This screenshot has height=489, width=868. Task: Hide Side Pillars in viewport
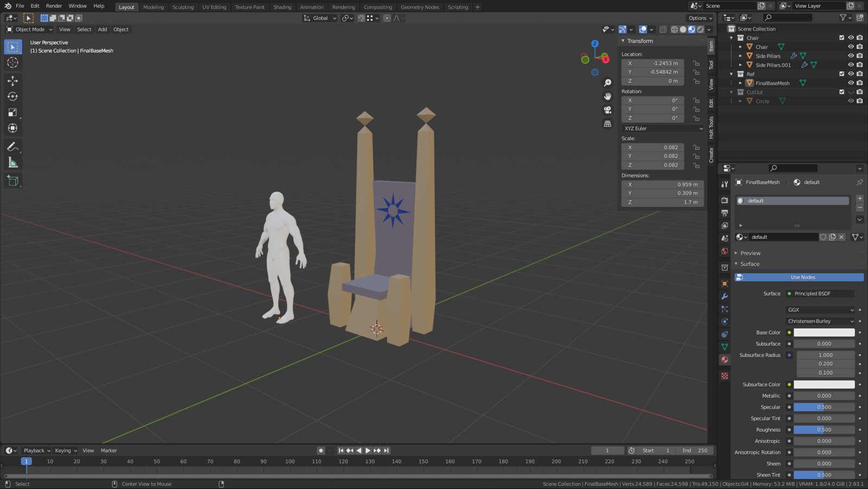click(851, 55)
